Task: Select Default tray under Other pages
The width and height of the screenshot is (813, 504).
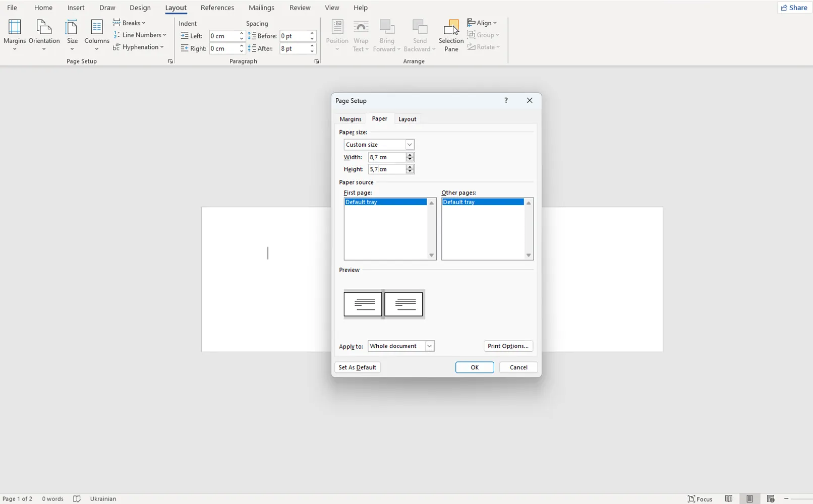Action: [x=483, y=202]
